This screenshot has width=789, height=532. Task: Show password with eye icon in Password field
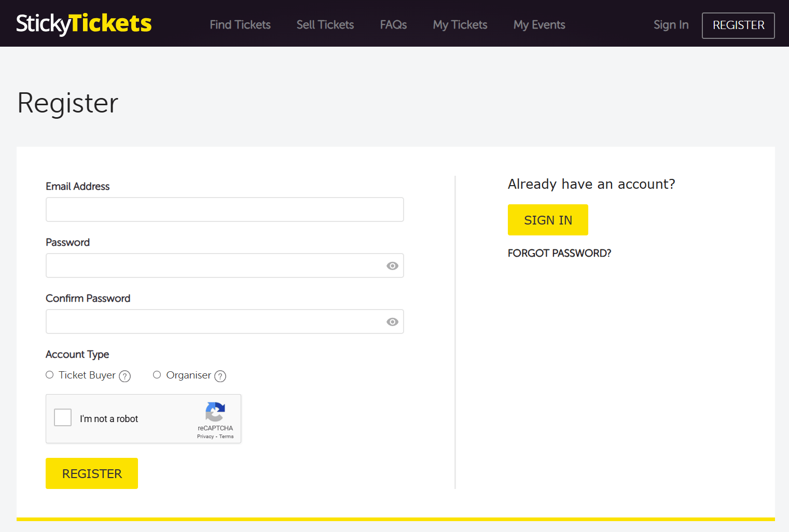coord(392,266)
